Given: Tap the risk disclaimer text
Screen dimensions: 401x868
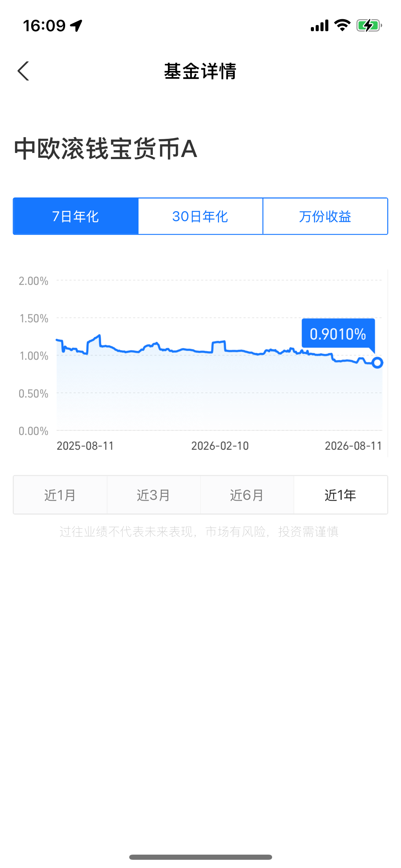Looking at the screenshot, I should (199, 532).
